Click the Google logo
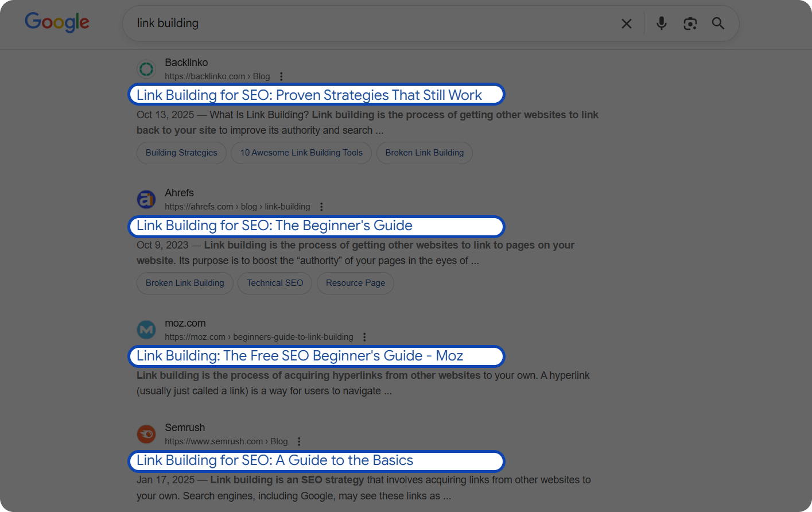The image size is (812, 512). (56, 22)
